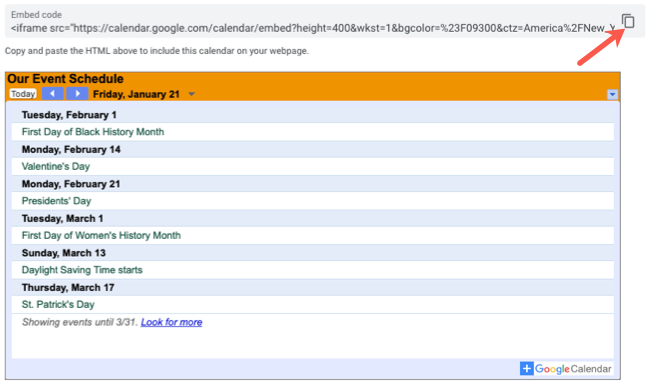Go to next period with right arrow
This screenshot has width=650, height=383.
tap(78, 94)
